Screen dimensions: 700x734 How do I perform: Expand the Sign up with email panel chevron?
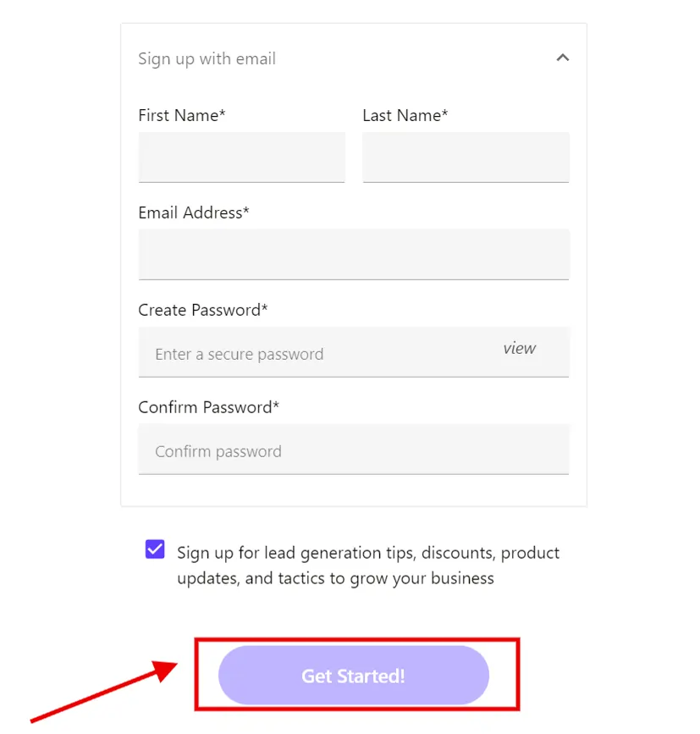tap(562, 58)
